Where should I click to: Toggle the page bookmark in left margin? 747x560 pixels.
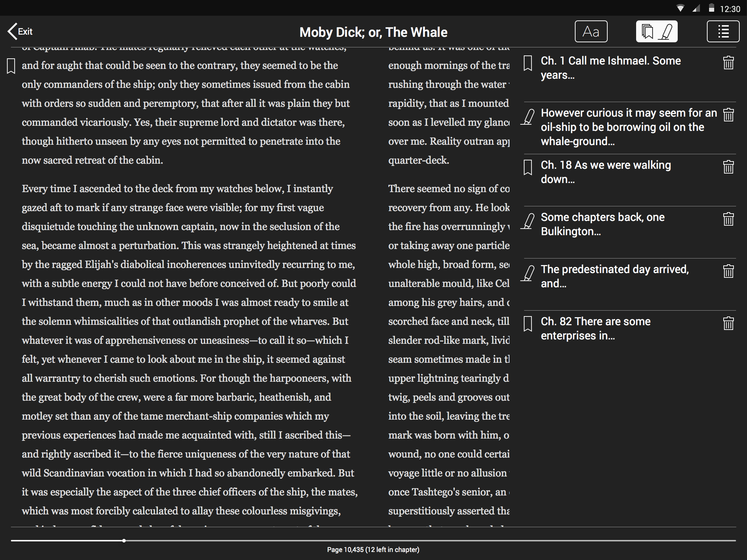click(11, 66)
